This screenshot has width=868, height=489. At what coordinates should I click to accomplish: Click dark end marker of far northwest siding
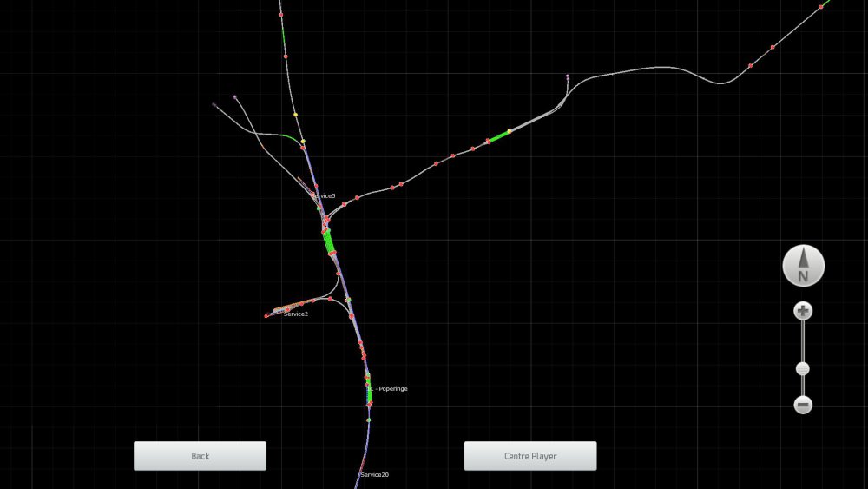click(x=214, y=105)
